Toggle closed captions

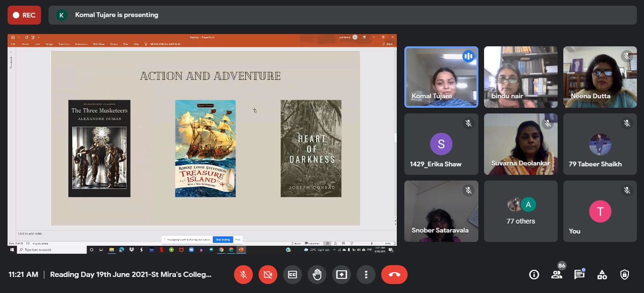(x=293, y=275)
